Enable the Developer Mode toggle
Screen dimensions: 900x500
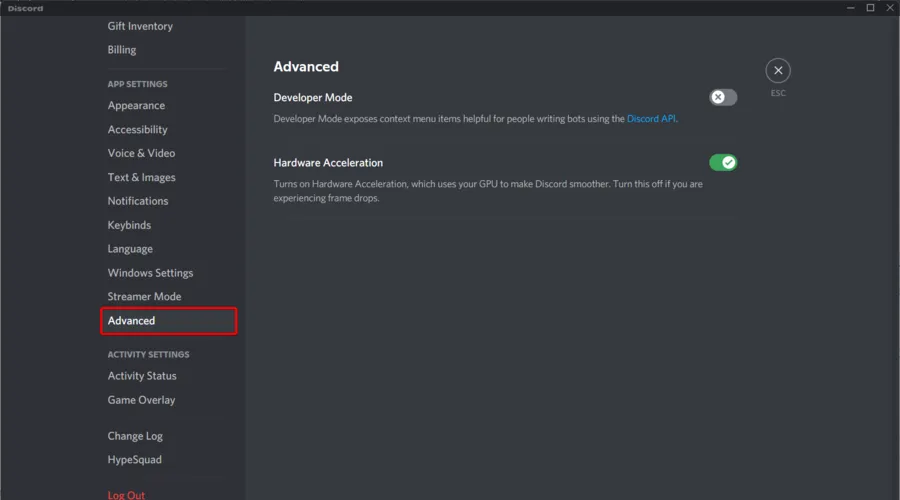tap(723, 97)
